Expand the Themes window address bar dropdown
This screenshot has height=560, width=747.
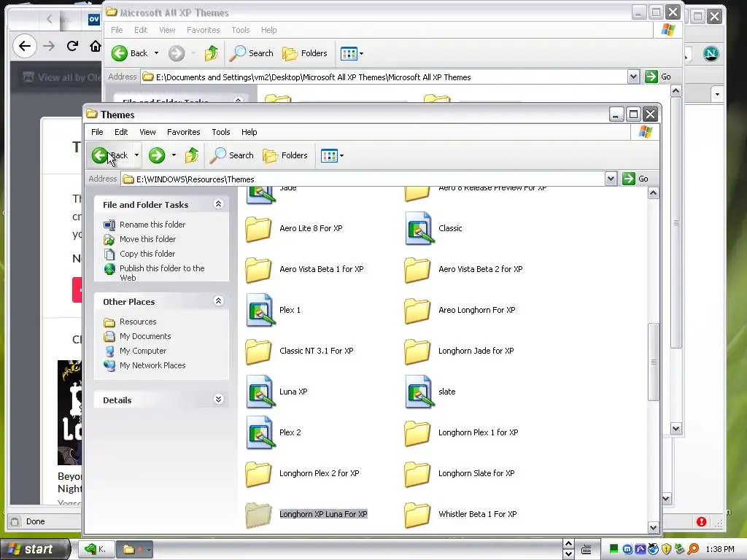coord(611,179)
